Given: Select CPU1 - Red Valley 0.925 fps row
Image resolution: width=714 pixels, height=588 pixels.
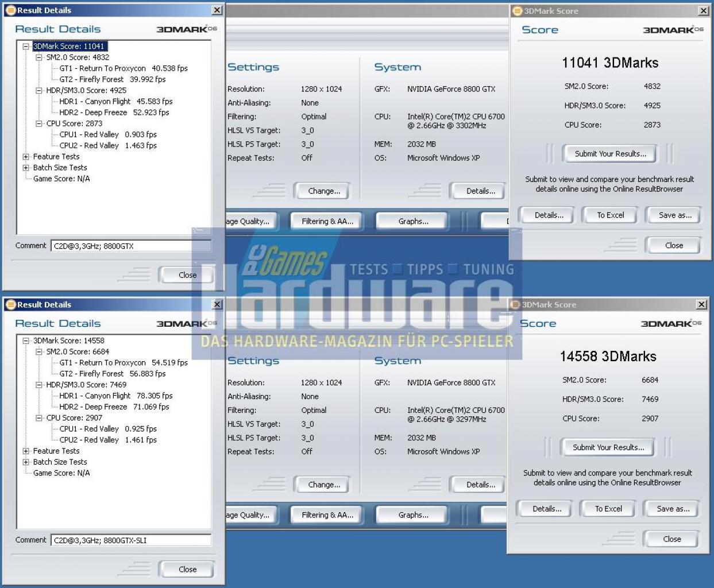Looking at the screenshot, I should point(108,429).
